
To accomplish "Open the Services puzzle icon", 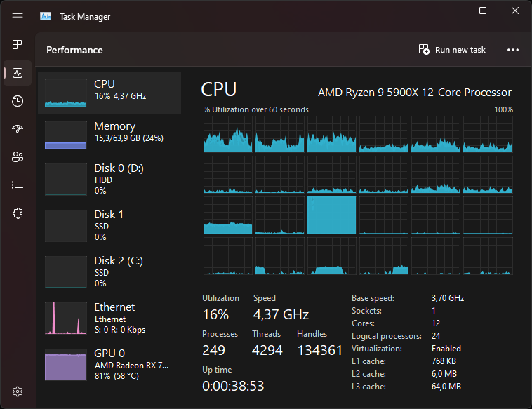I will [x=18, y=213].
